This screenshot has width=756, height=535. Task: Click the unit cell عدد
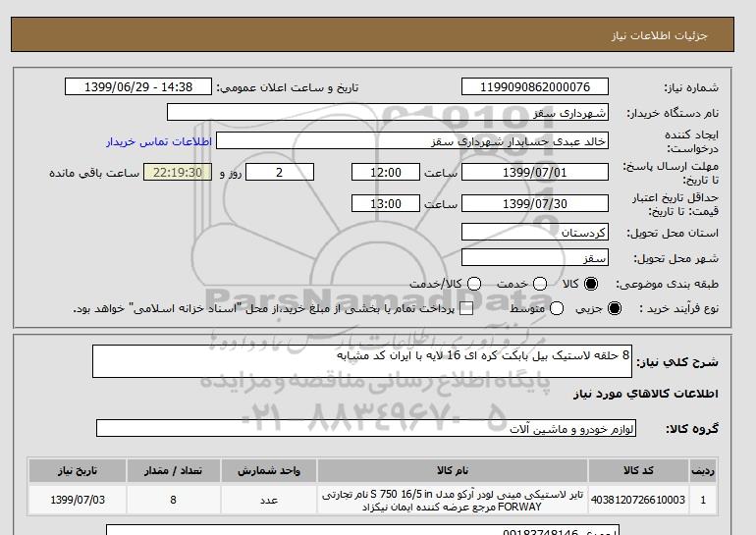[269, 500]
